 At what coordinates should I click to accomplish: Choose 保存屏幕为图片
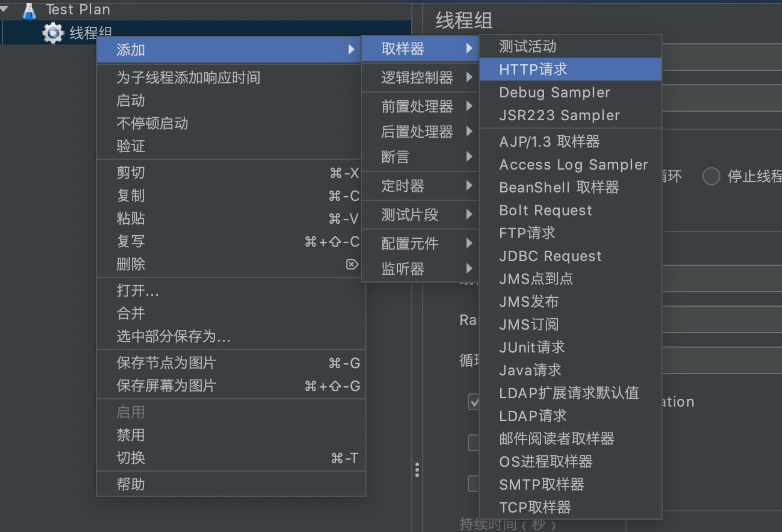coord(231,385)
